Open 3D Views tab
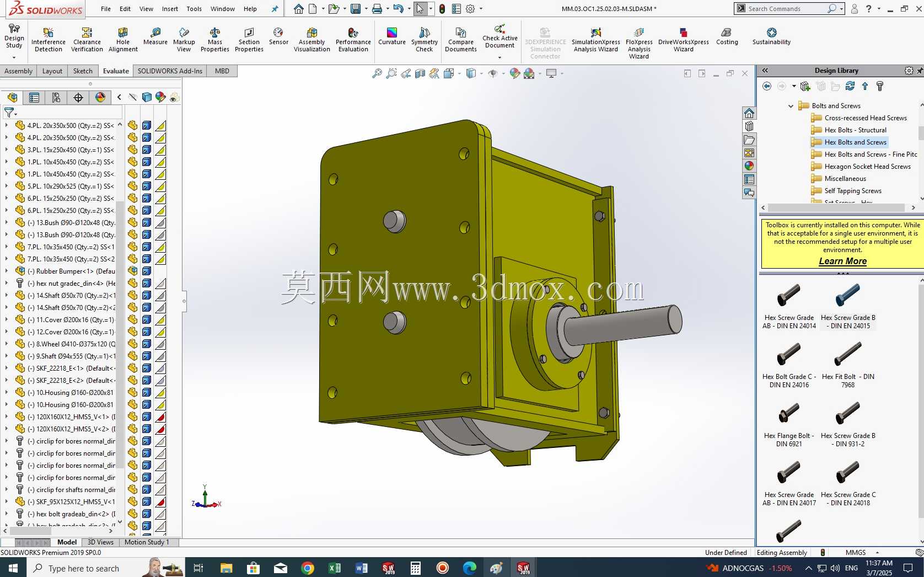924x577 pixels. tap(100, 542)
